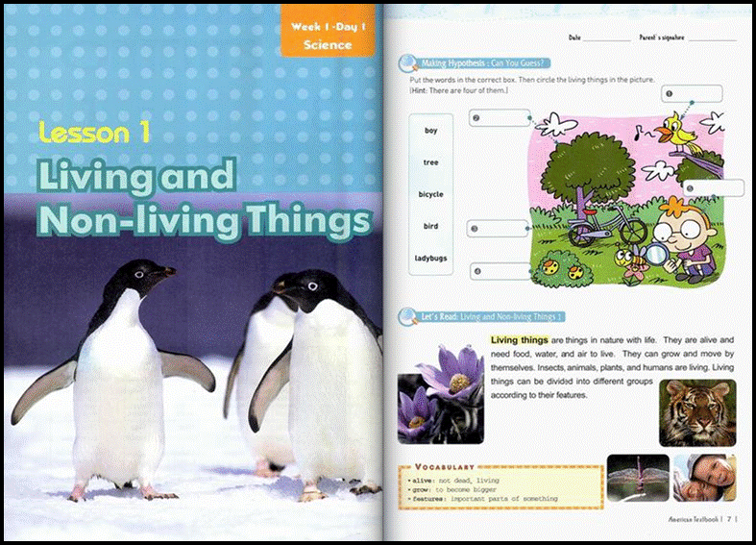Select the orange Week 1 - Day 1 Science tab
756x545 pixels.
coord(329,36)
